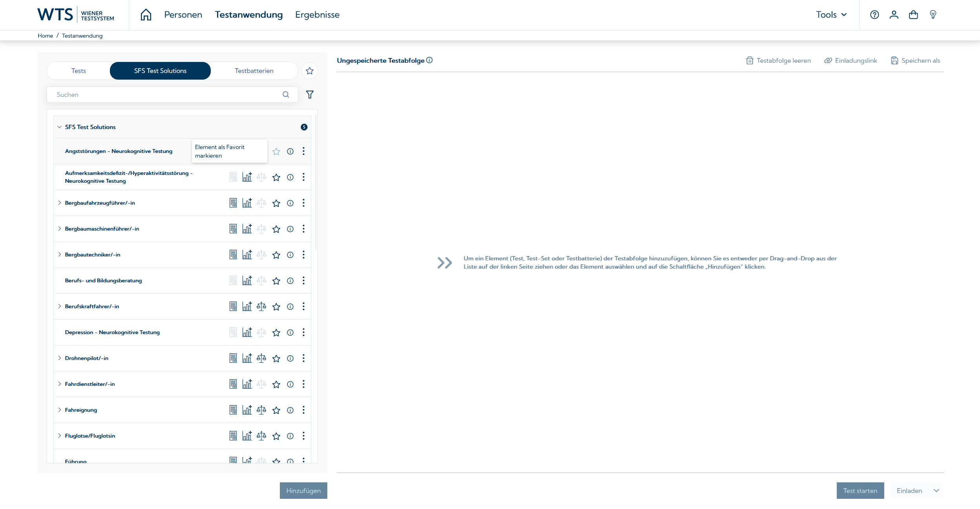This screenshot has width=980, height=509.
Task: Expand Bergbaumaschinenführer/-in tree item
Action: click(60, 229)
